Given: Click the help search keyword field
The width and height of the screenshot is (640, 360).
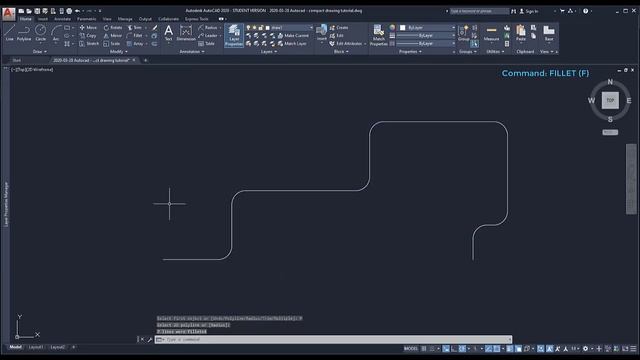Looking at the screenshot, I should [479, 11].
